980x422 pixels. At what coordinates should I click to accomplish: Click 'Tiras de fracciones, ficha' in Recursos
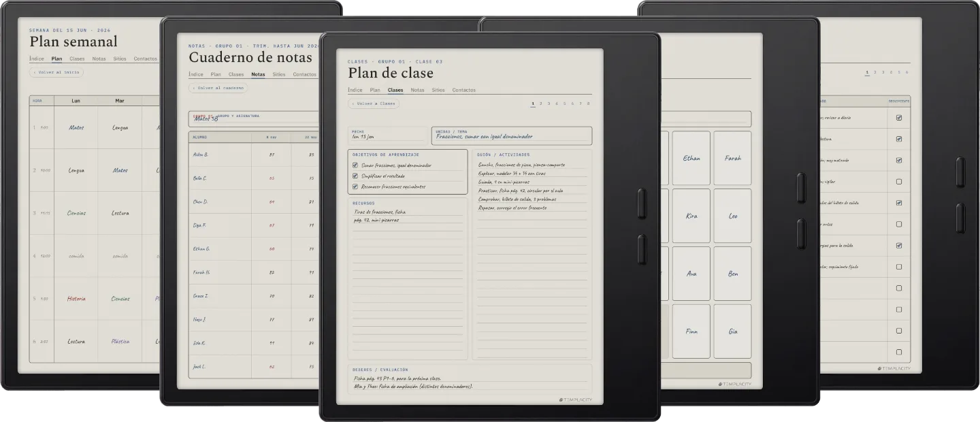pyautogui.click(x=380, y=212)
